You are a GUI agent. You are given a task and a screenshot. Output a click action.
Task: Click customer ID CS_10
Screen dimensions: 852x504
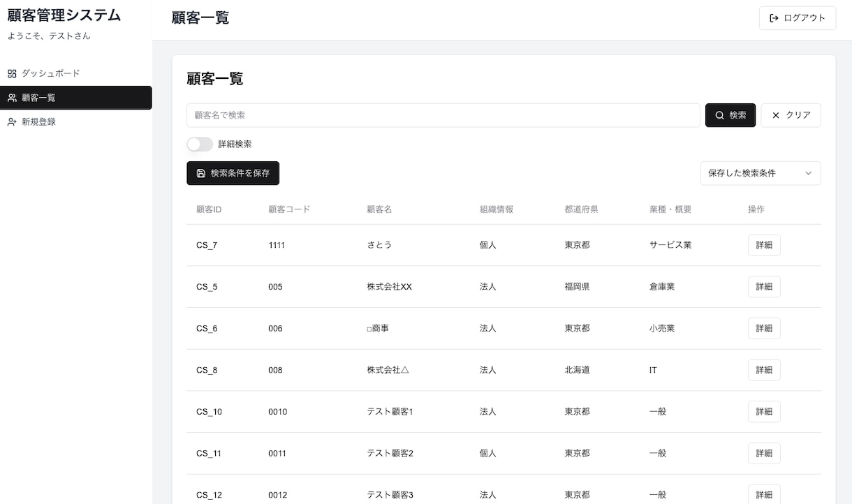point(209,412)
